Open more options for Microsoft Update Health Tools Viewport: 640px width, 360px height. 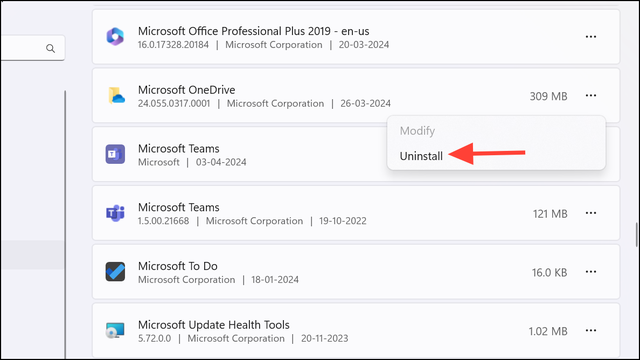click(x=591, y=331)
